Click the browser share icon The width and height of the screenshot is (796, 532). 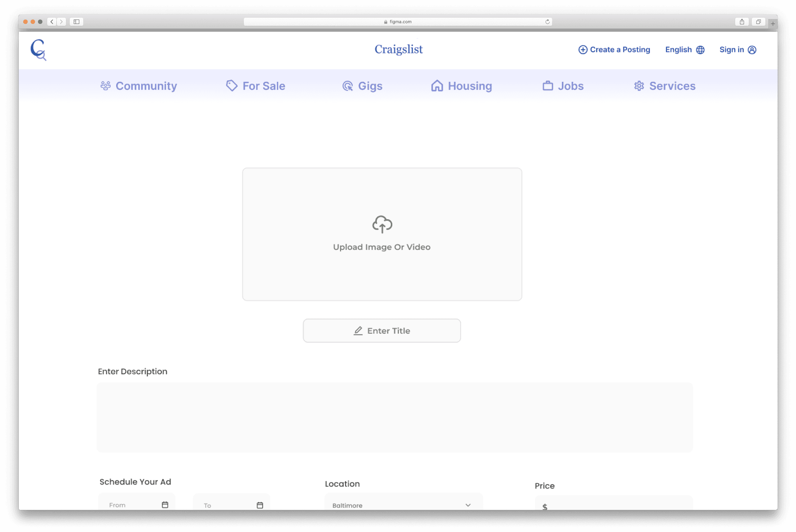click(x=742, y=22)
